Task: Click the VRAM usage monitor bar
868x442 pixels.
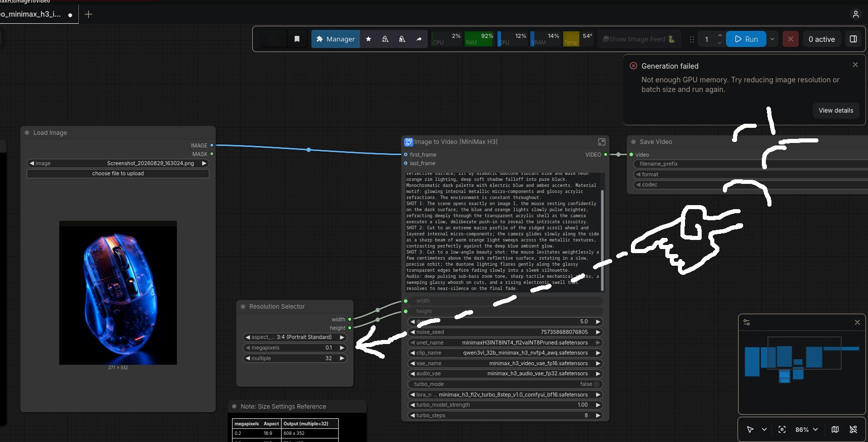Action: (546, 39)
